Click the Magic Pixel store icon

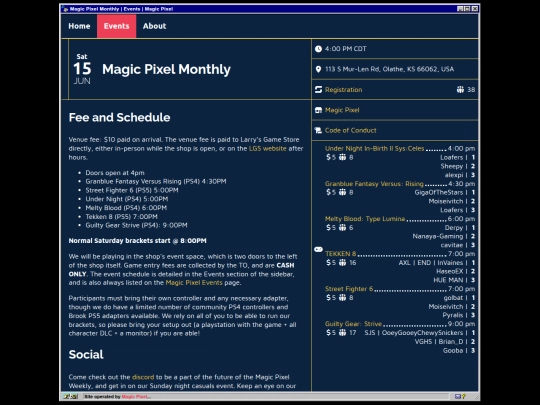(x=318, y=110)
